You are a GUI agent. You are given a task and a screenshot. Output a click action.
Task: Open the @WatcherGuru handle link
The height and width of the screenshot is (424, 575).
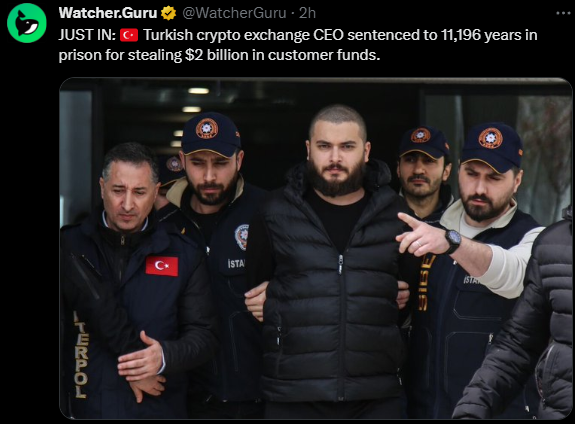tap(234, 13)
